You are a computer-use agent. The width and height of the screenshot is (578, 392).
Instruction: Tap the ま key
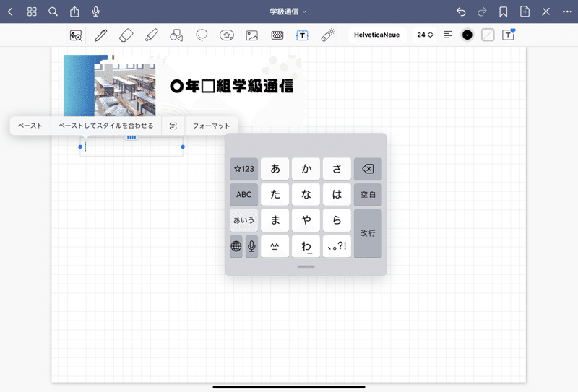[x=275, y=220]
